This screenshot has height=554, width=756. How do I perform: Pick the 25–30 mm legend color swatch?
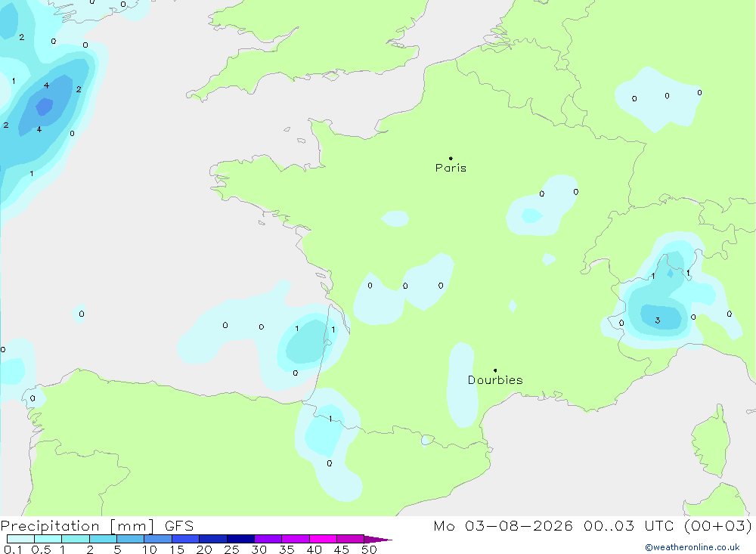[x=240, y=539]
